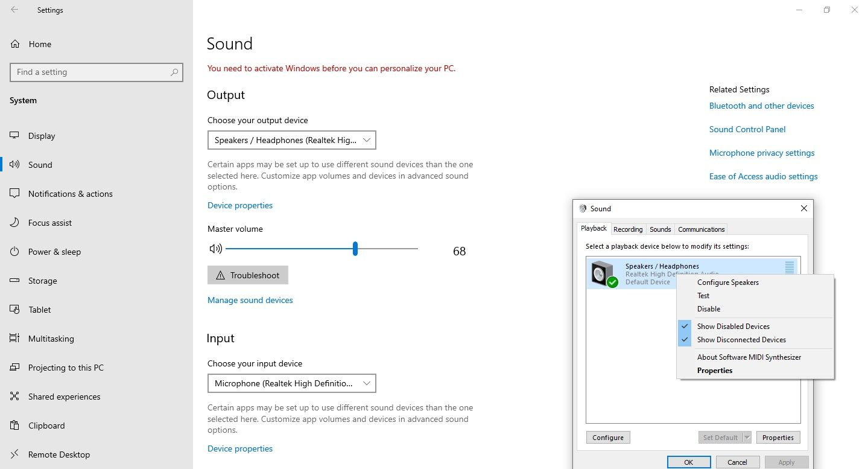Open Ease of Access audio settings
This screenshot has height=469, width=868.
(x=764, y=176)
